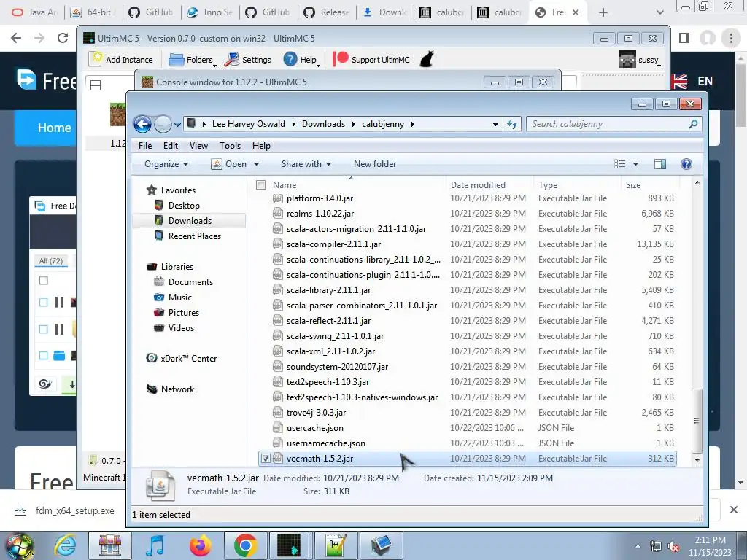Open recent pages dropdown next to Forward
The width and height of the screenshot is (747, 560).
(177, 125)
